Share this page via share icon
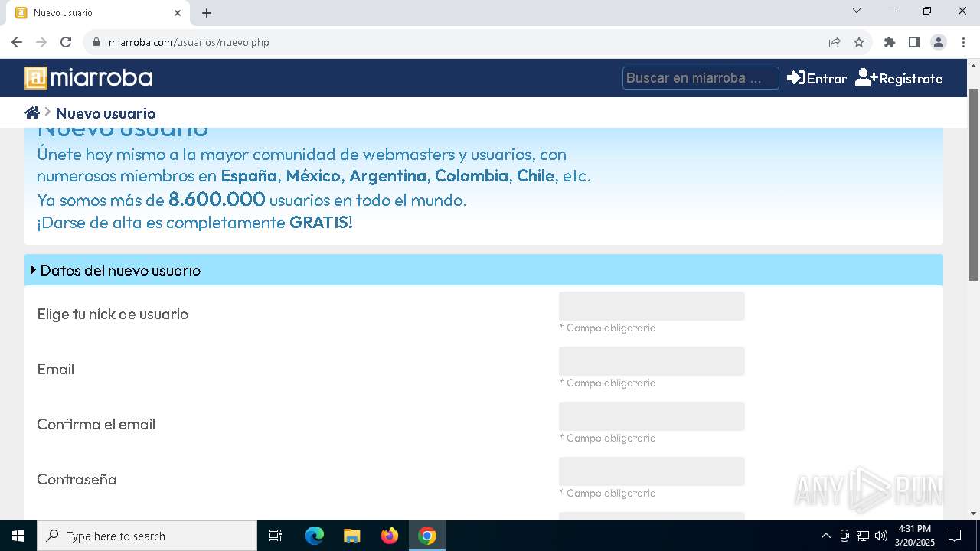Screen dimensions: 980x551 coord(835,42)
